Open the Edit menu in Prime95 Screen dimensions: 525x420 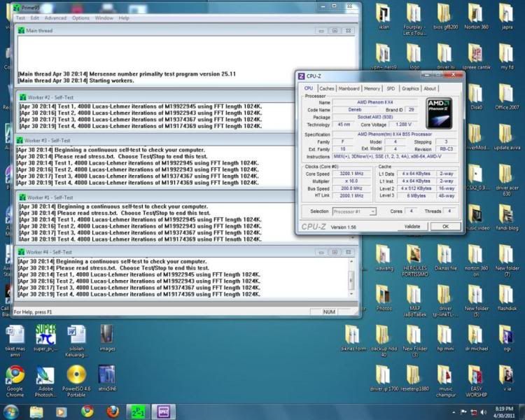tap(35, 18)
